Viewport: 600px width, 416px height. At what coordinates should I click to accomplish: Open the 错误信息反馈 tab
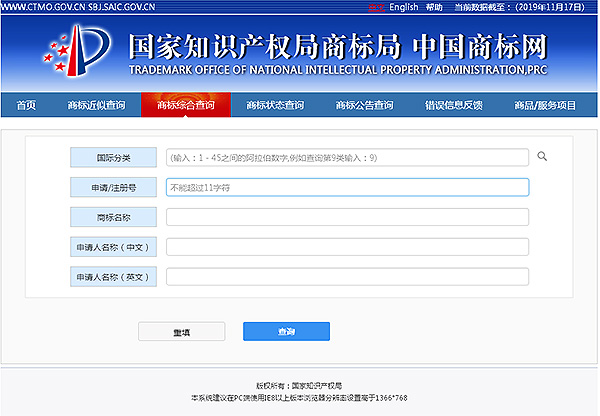454,105
